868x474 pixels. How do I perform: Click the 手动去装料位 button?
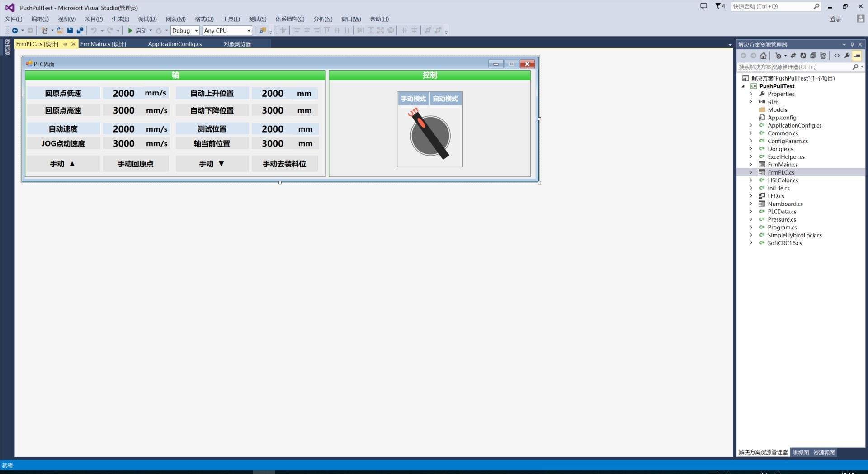285,164
